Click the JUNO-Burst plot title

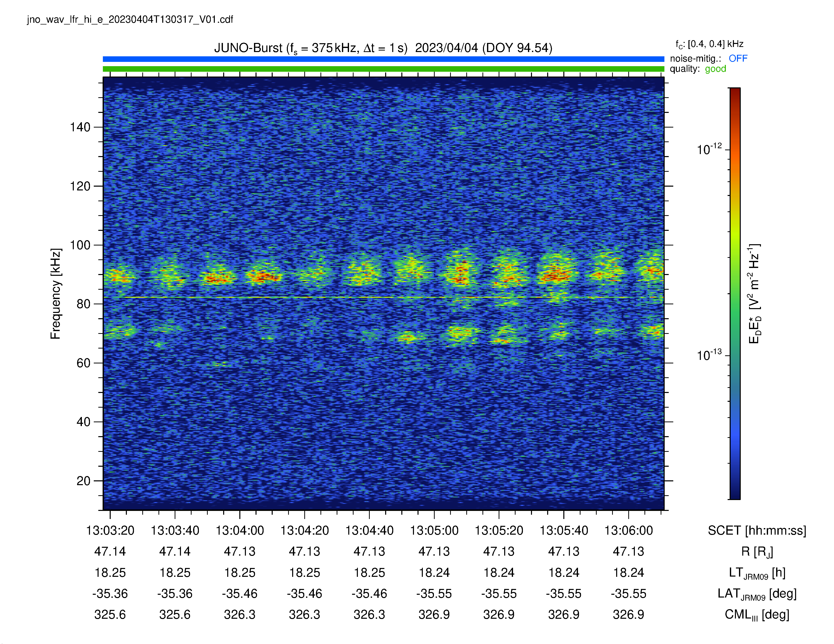tap(383, 48)
